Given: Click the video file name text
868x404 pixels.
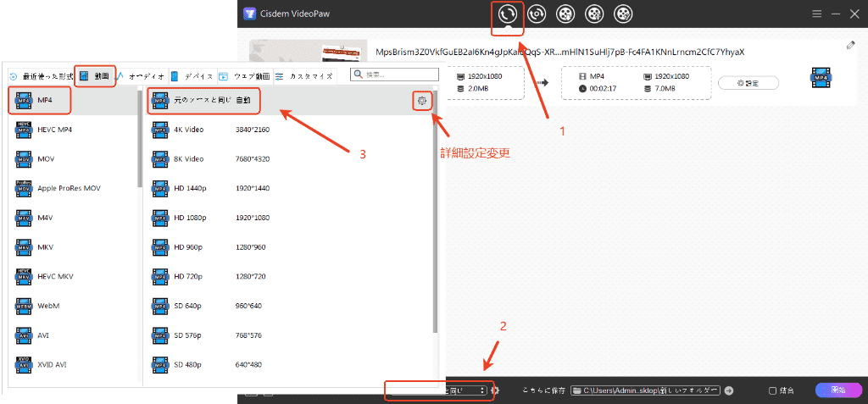Looking at the screenshot, I should 559,52.
